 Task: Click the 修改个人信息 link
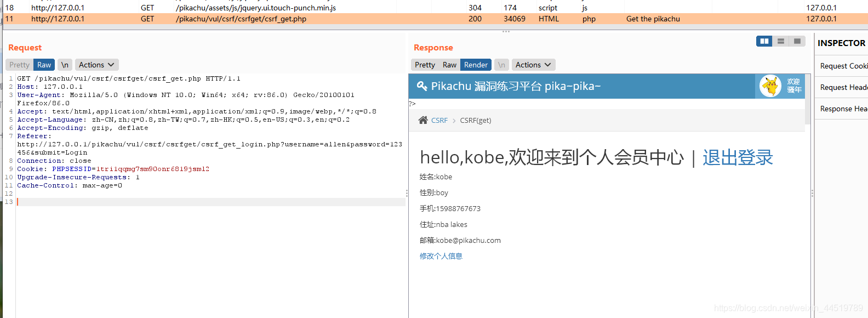[441, 256]
